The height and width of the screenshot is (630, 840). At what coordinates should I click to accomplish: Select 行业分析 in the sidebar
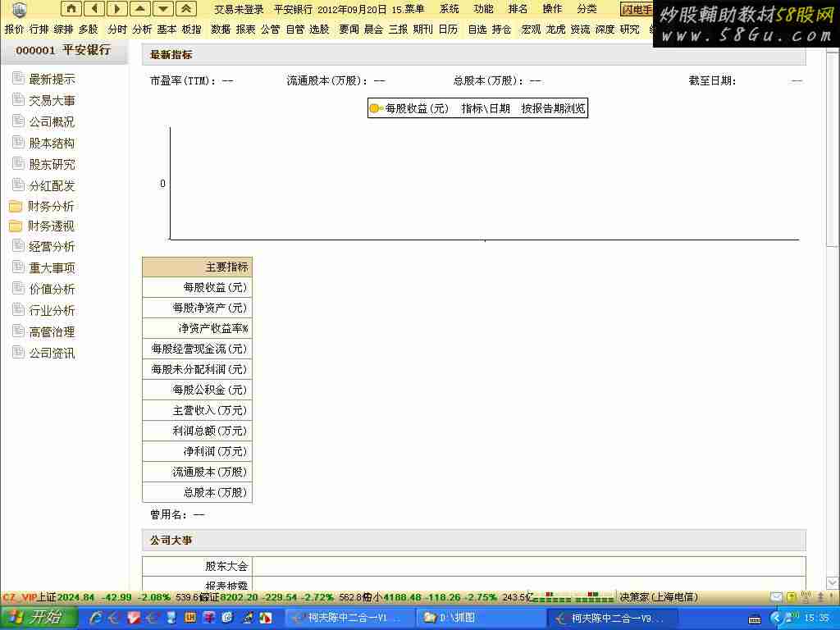(52, 310)
